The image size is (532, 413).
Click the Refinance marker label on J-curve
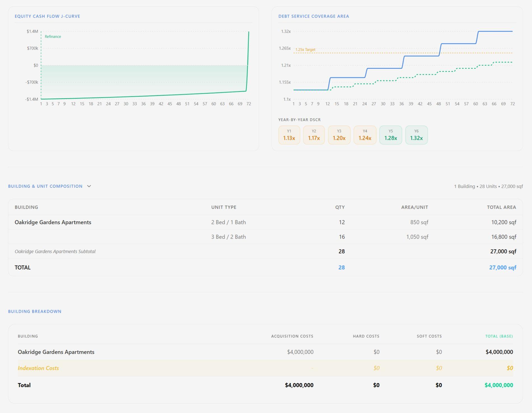[x=53, y=37]
